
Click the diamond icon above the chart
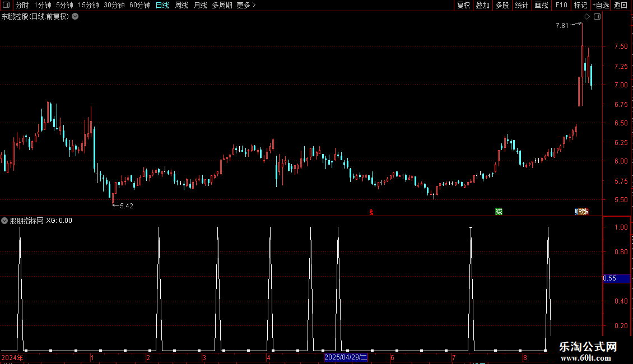click(587, 17)
